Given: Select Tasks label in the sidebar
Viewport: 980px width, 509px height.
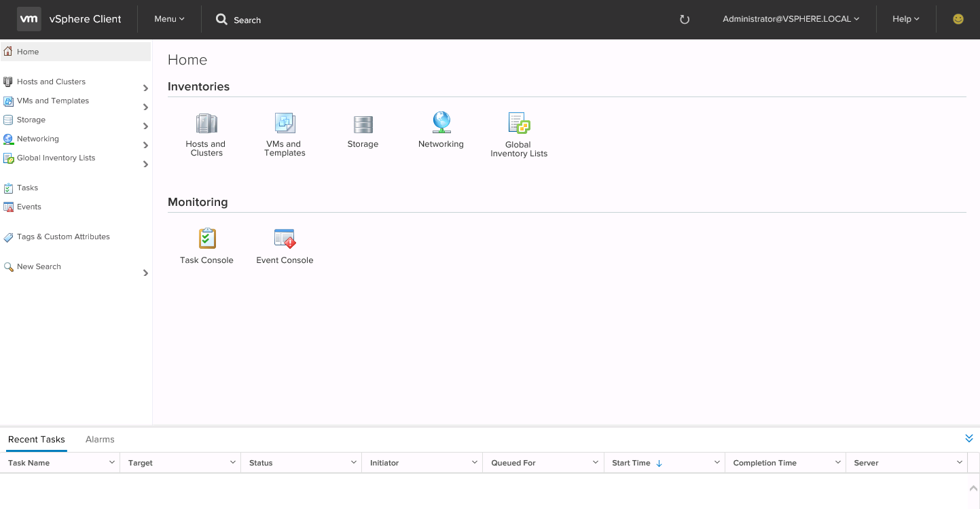Looking at the screenshot, I should [28, 188].
